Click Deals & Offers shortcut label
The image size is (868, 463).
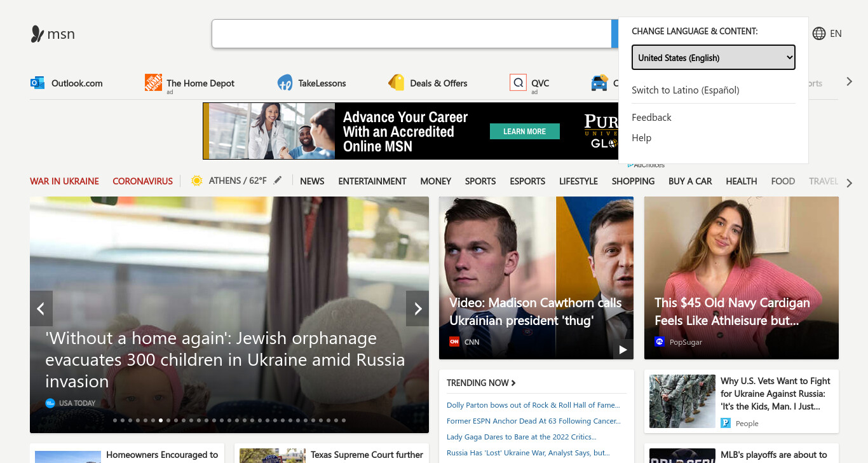[438, 83]
